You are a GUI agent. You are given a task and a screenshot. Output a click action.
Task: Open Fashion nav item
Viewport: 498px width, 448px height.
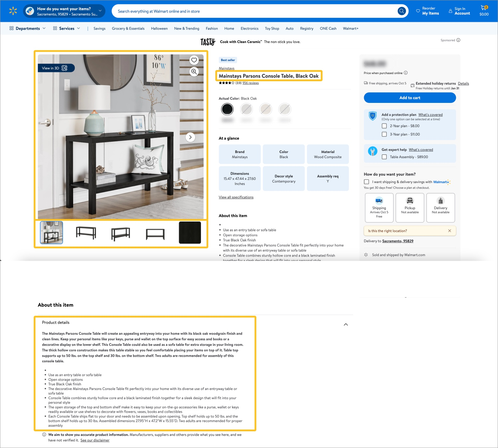pos(212,28)
